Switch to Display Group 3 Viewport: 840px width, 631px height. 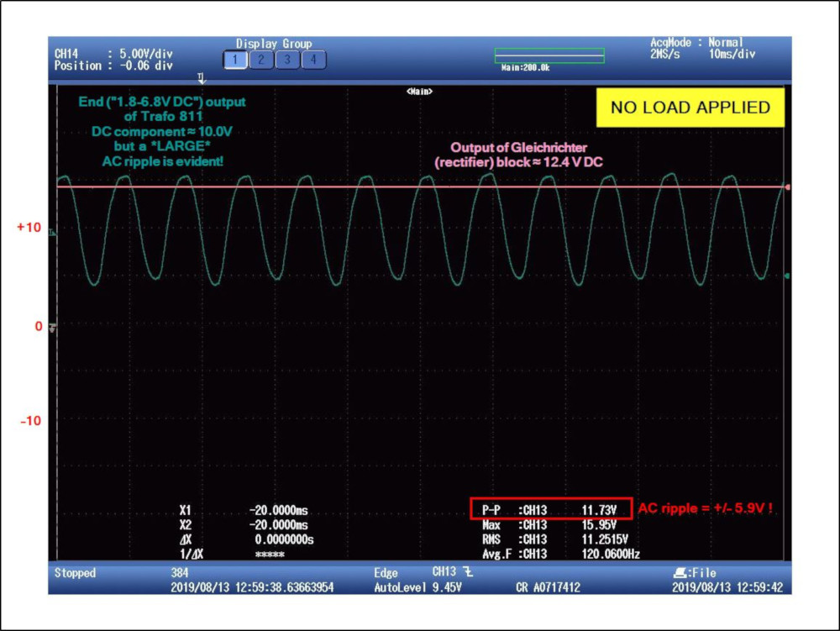pyautogui.click(x=288, y=60)
